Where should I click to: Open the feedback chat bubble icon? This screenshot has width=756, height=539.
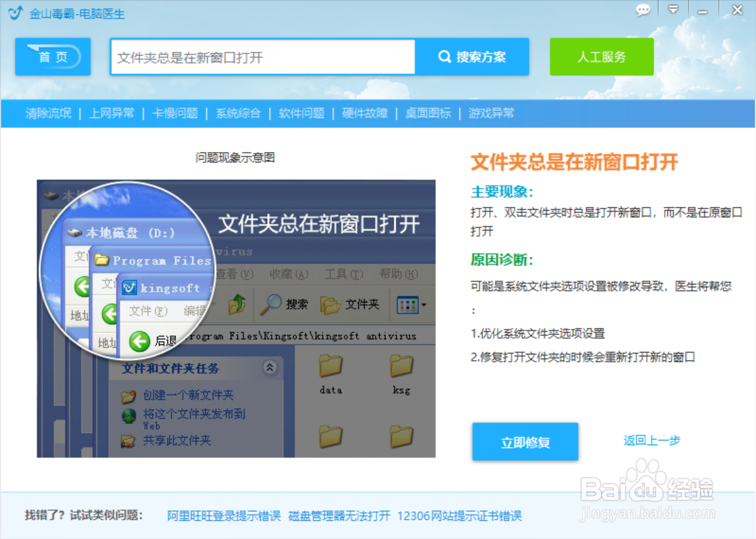point(643,10)
